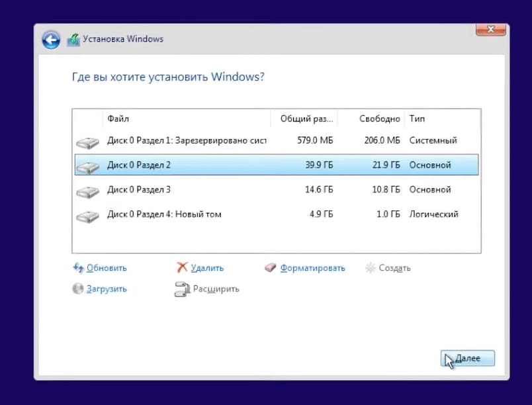
Task: Click the eraser icon beside Форматировать
Action: pyautogui.click(x=271, y=267)
